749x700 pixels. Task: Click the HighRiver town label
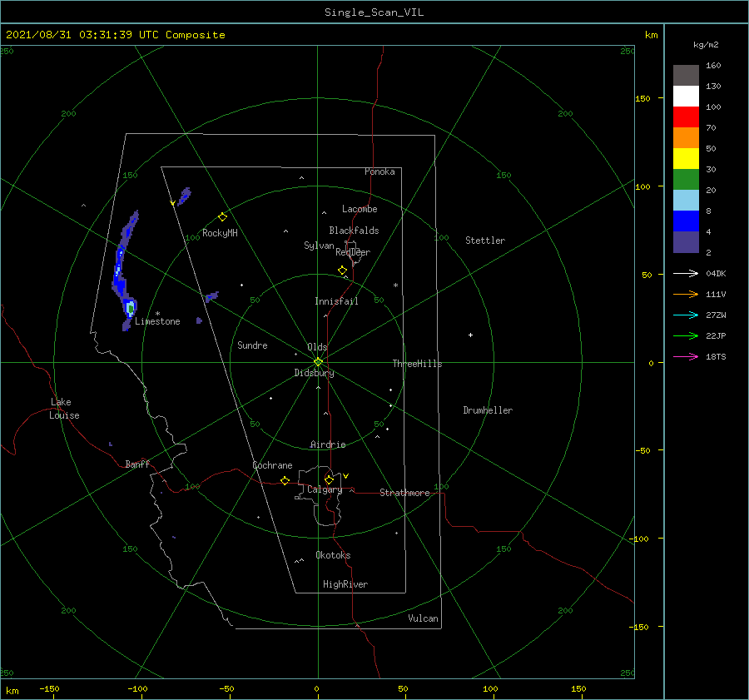pos(345,584)
